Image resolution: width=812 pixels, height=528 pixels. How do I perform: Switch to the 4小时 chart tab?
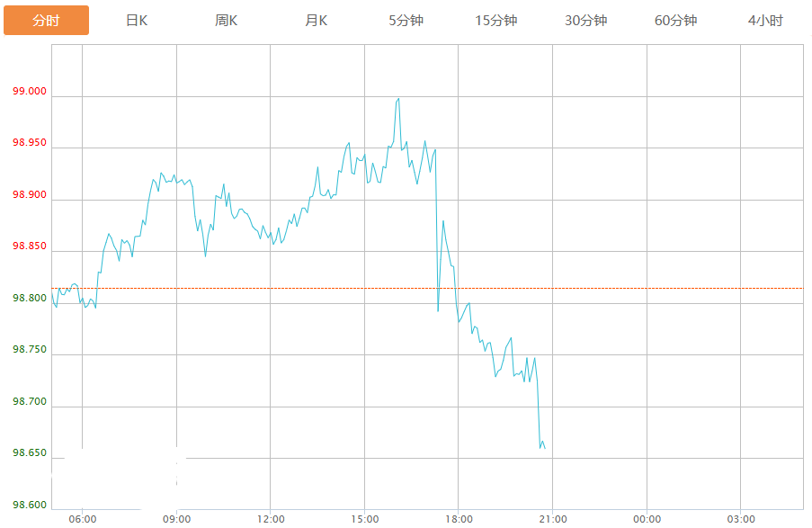point(765,20)
